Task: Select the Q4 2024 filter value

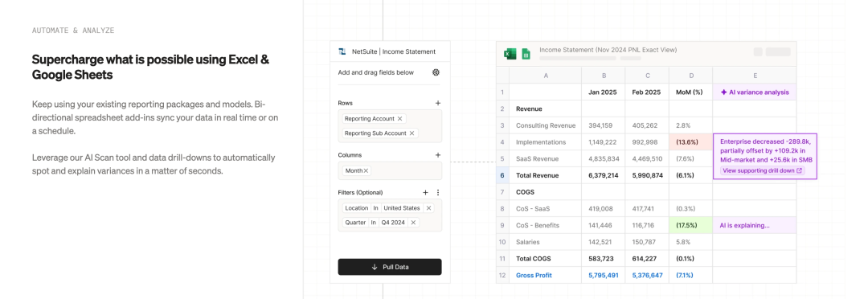Action: click(393, 222)
